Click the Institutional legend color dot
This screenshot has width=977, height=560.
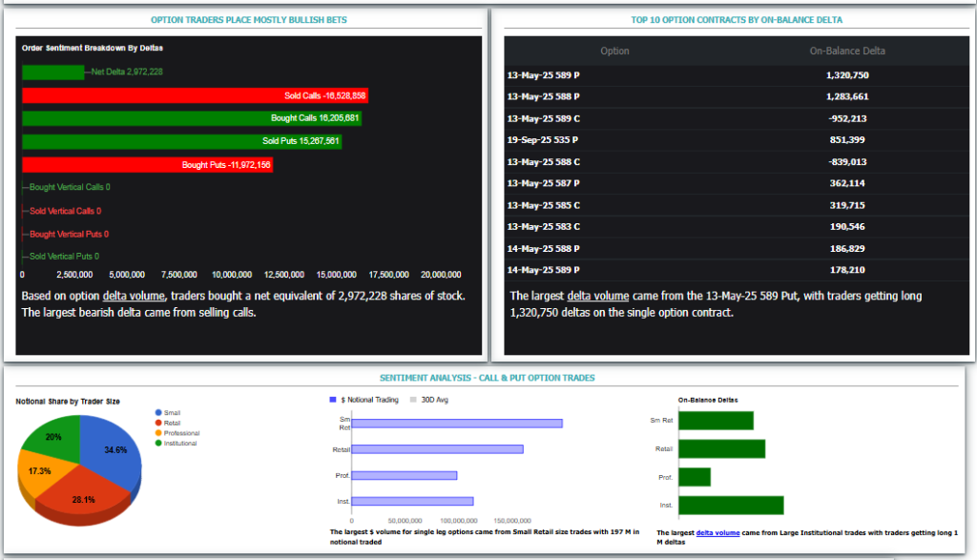158,443
